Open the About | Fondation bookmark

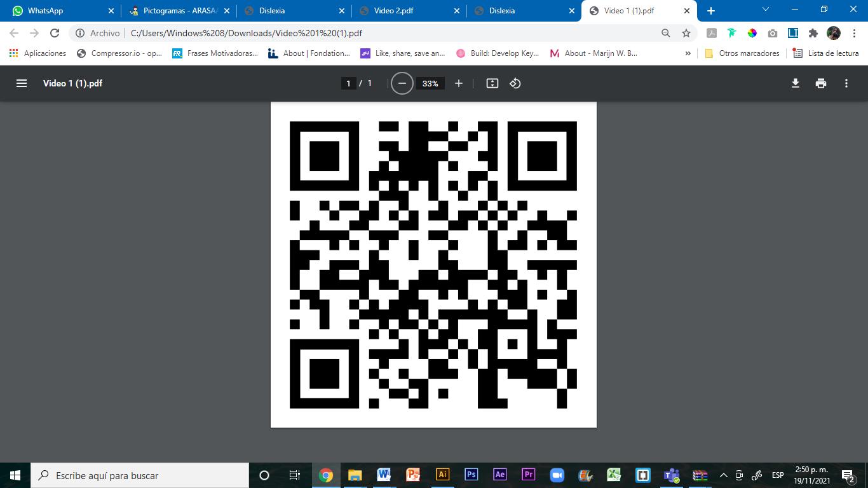click(309, 53)
